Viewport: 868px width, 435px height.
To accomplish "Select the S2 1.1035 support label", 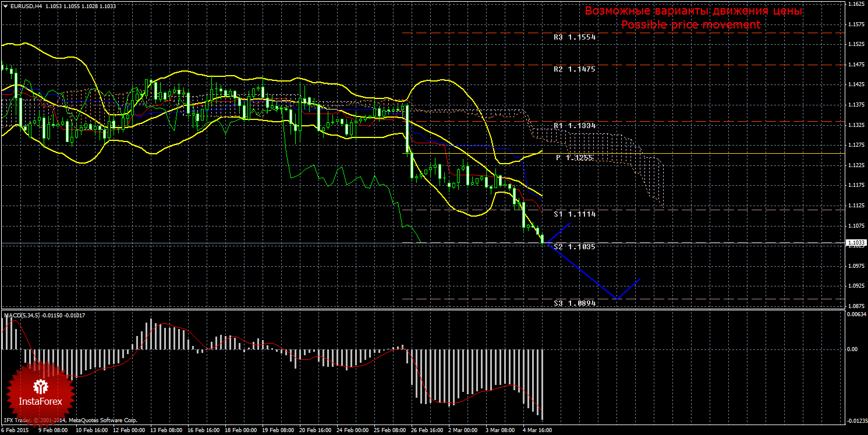I will (575, 247).
